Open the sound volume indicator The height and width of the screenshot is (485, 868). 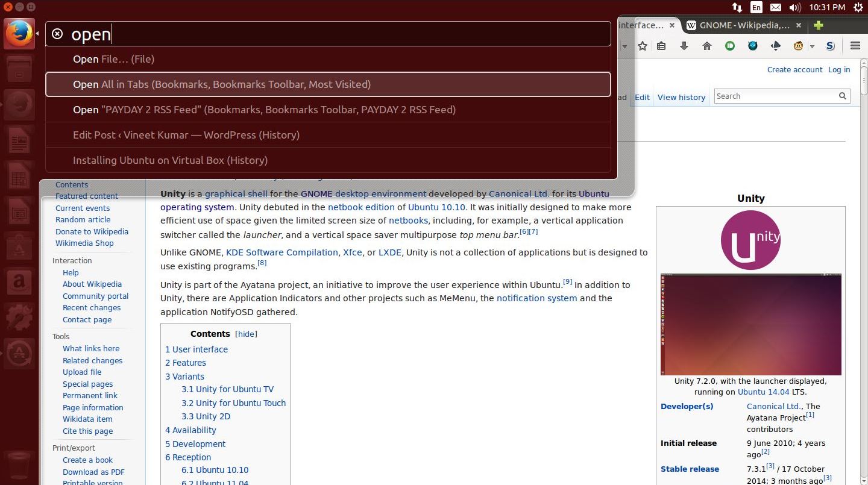[x=795, y=7]
